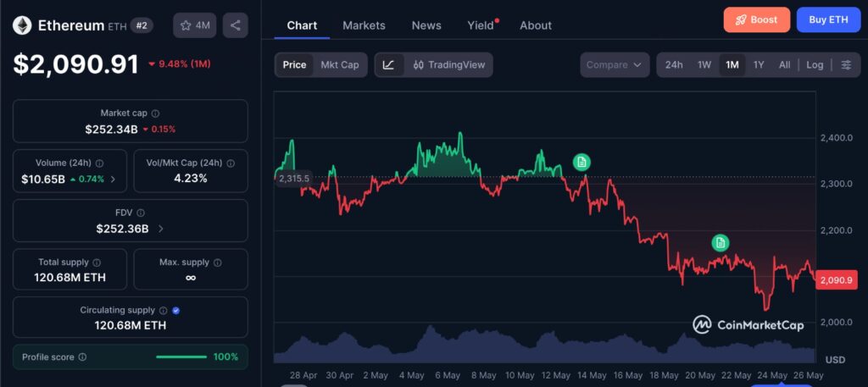This screenshot has width=868, height=387.
Task: Click the 2,000.0 y-axis label
Action: coord(836,323)
